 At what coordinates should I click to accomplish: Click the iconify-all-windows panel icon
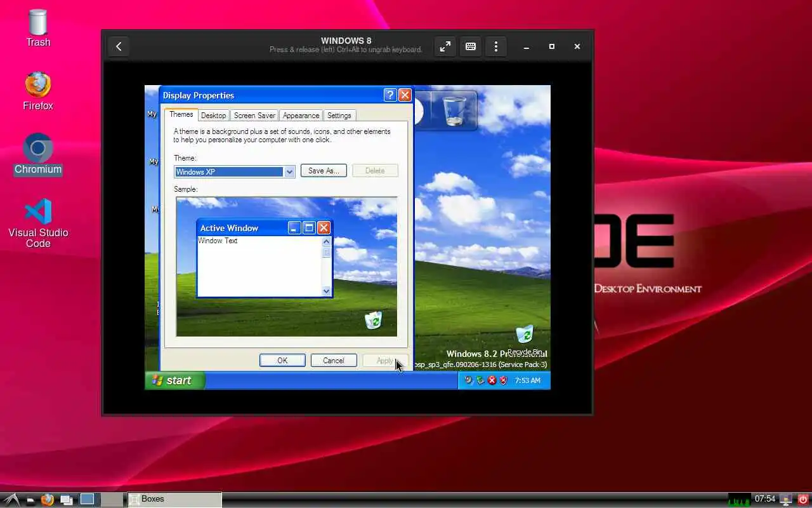(x=66, y=500)
